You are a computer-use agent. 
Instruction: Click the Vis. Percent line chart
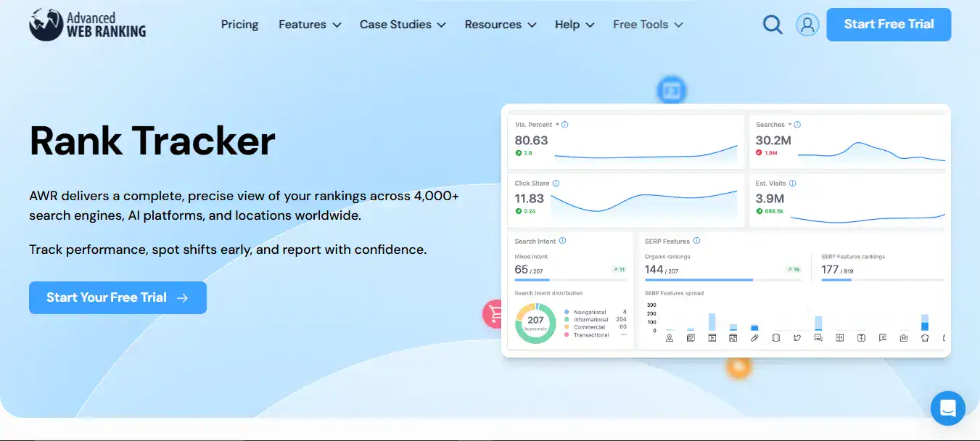[646, 152]
